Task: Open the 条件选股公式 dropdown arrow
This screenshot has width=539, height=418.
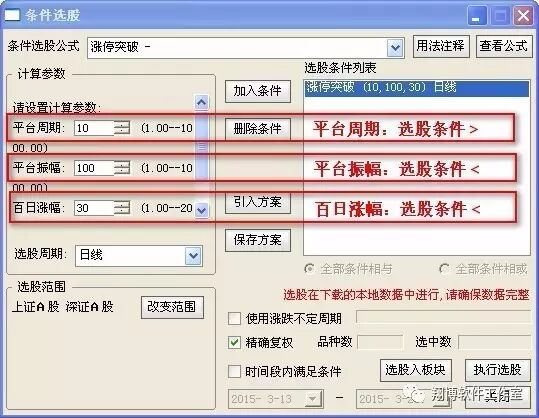Action: point(395,47)
